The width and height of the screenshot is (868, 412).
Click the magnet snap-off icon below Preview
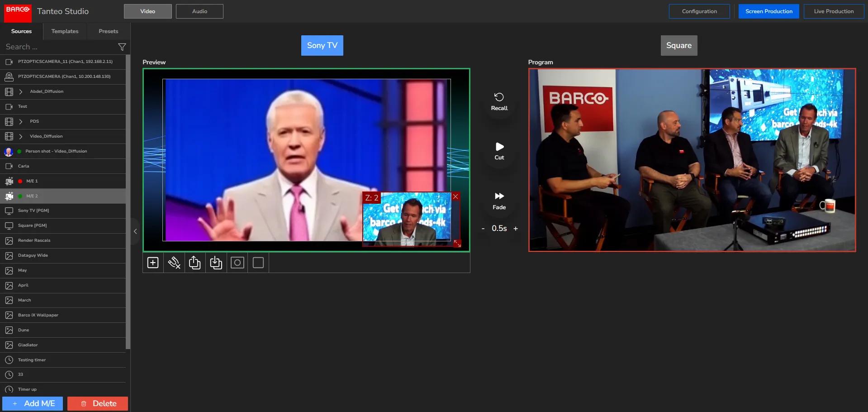174,263
